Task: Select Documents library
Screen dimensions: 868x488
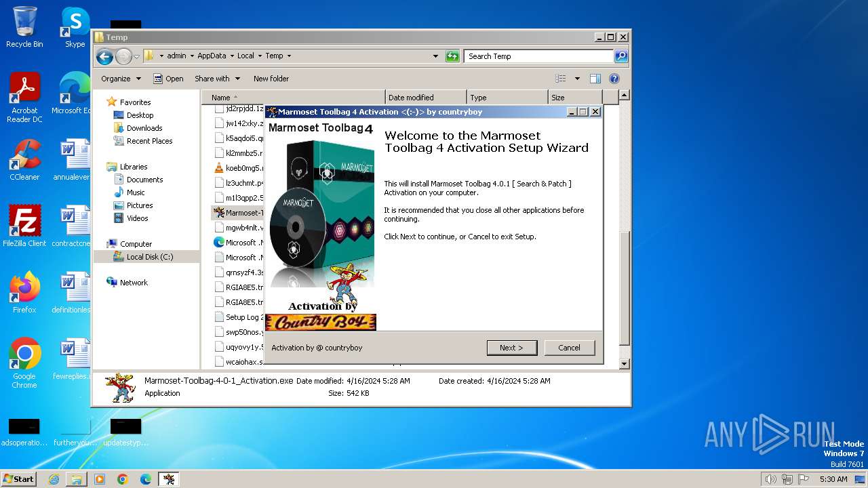Action: tap(144, 180)
